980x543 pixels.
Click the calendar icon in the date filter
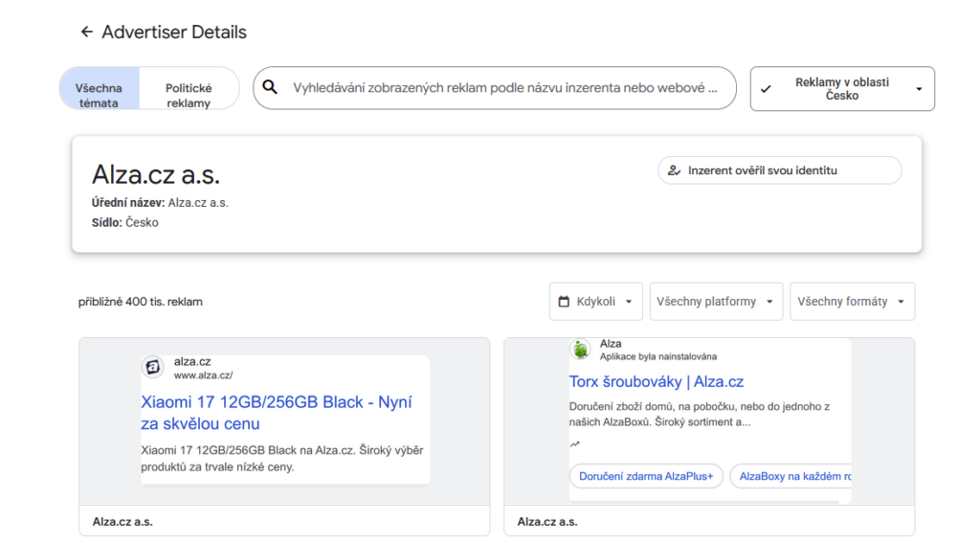564,302
